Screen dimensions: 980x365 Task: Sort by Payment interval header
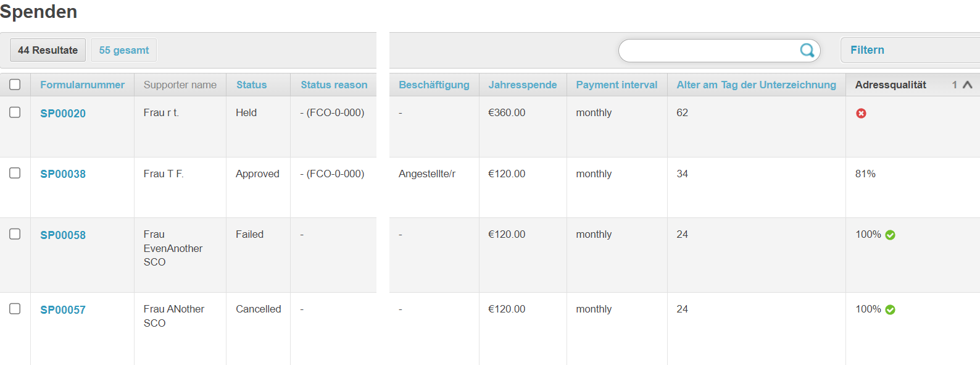click(x=617, y=85)
